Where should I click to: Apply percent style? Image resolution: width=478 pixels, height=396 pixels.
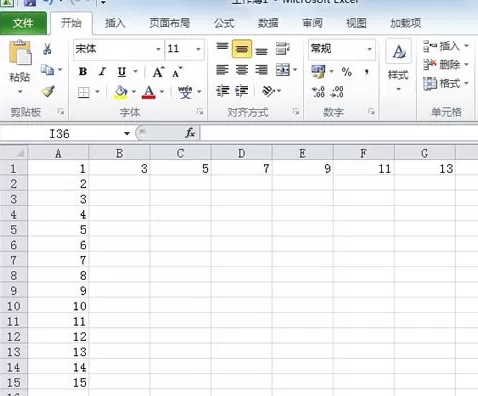click(x=347, y=72)
